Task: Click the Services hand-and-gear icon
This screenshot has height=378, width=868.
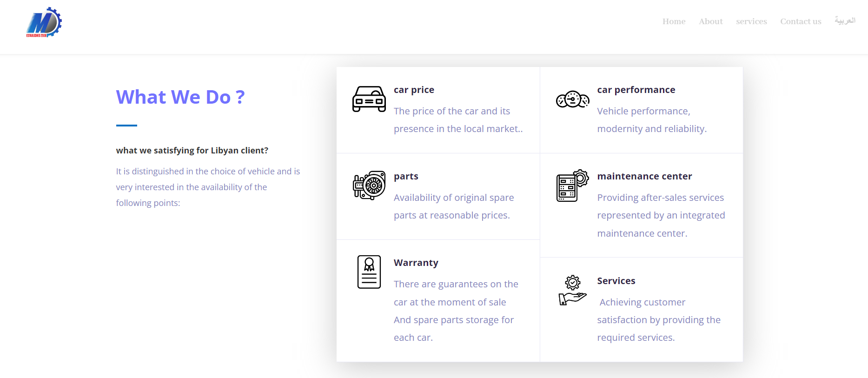Action: (572, 290)
